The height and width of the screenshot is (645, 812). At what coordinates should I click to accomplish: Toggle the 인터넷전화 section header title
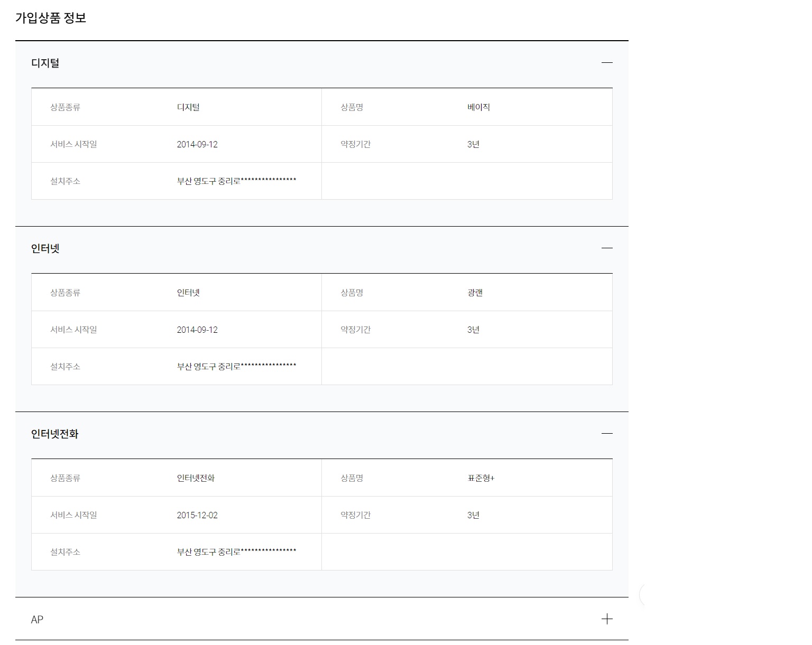[55, 434]
